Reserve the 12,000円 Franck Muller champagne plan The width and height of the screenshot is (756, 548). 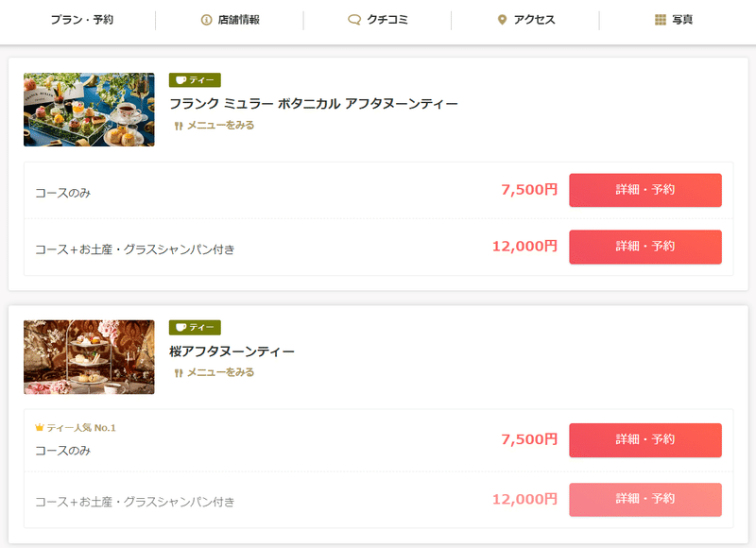645,247
